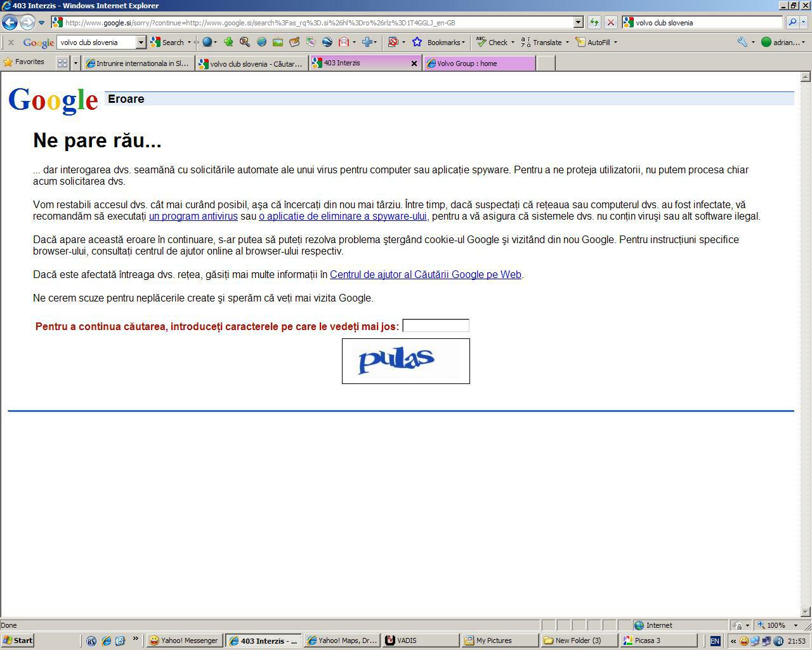Open 'Centrul de ajutor al Căutării Google pe Web' link

pos(426,275)
